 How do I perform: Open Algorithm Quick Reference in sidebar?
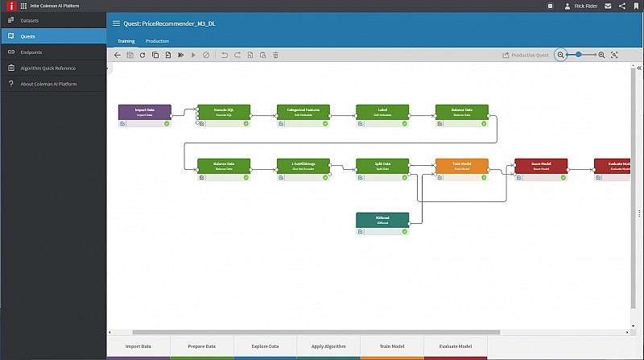pyautogui.click(x=54, y=68)
